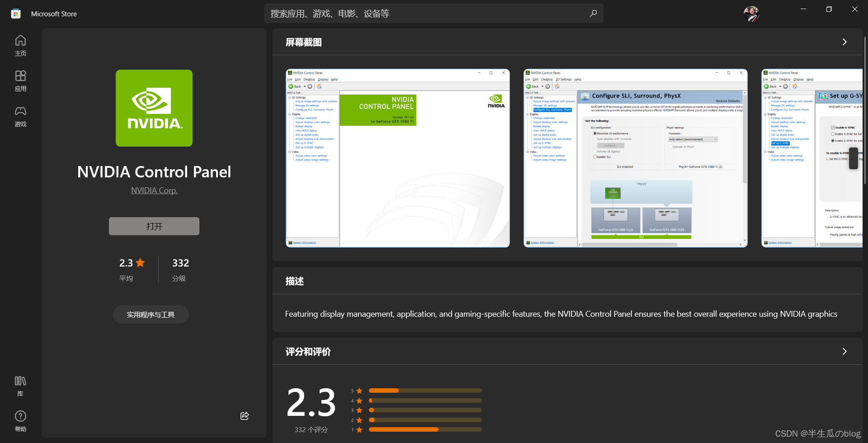Click the 1-star rating bar

pos(425,430)
